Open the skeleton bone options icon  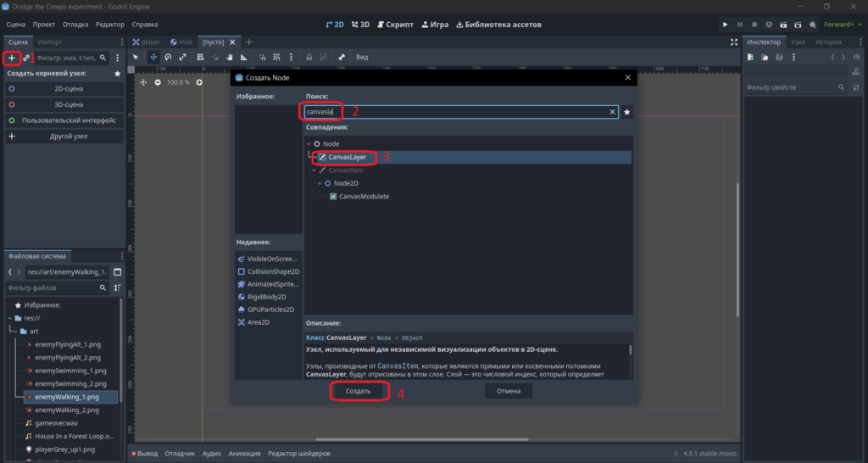pyautogui.click(x=342, y=57)
